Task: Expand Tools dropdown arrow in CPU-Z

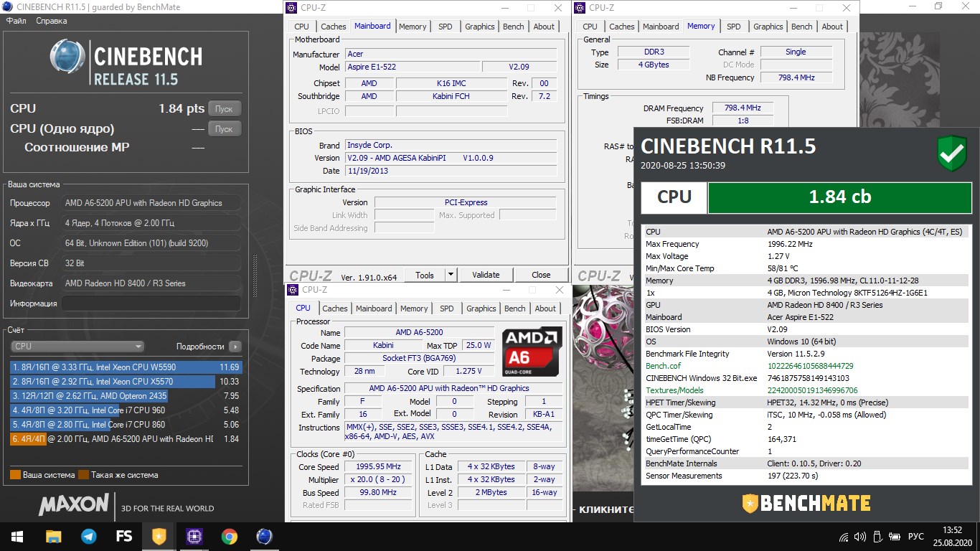Action: pyautogui.click(x=451, y=275)
